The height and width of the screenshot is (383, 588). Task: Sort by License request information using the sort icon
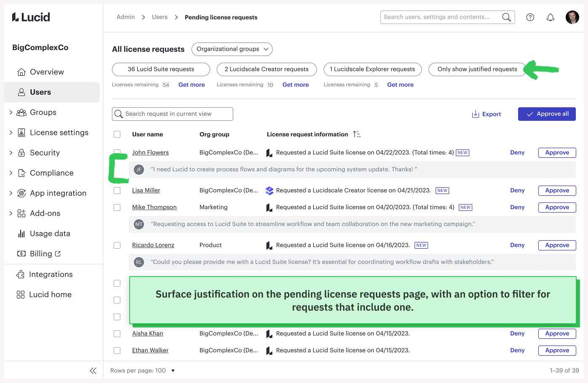[x=357, y=134]
